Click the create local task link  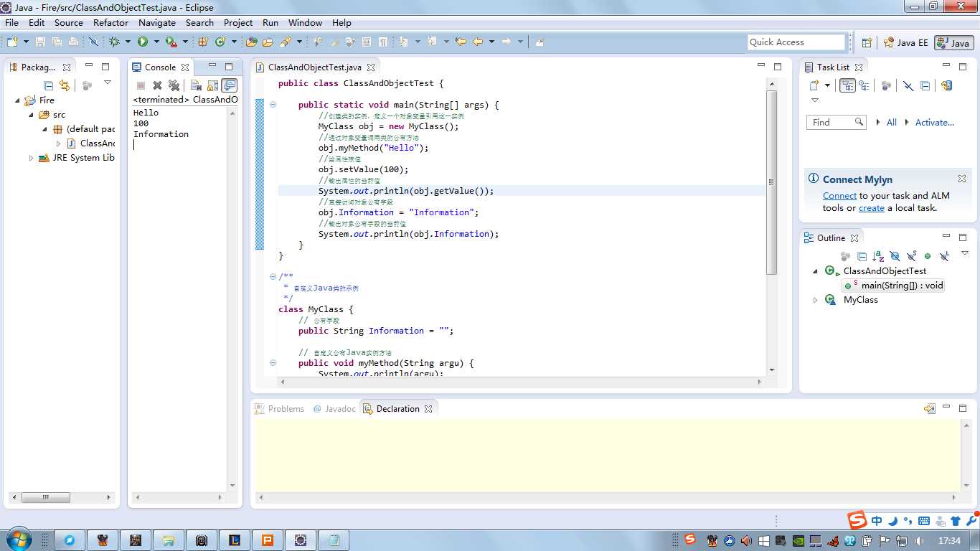[872, 208]
